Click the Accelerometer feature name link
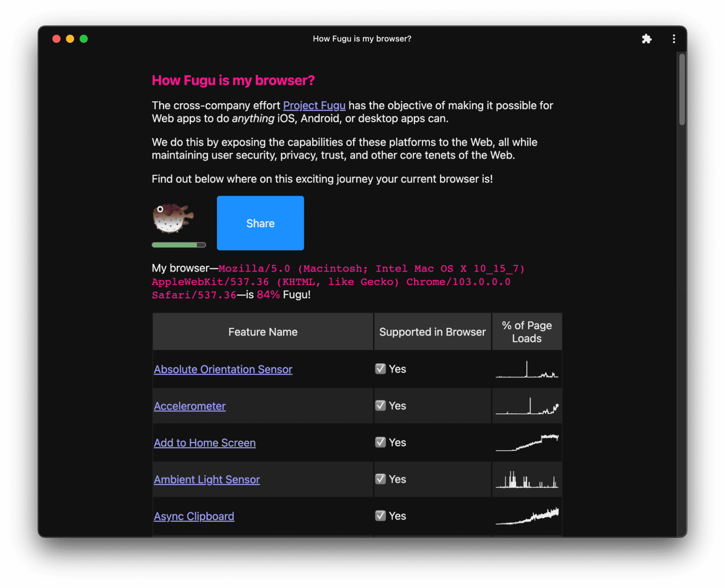This screenshot has width=725, height=588. (189, 405)
